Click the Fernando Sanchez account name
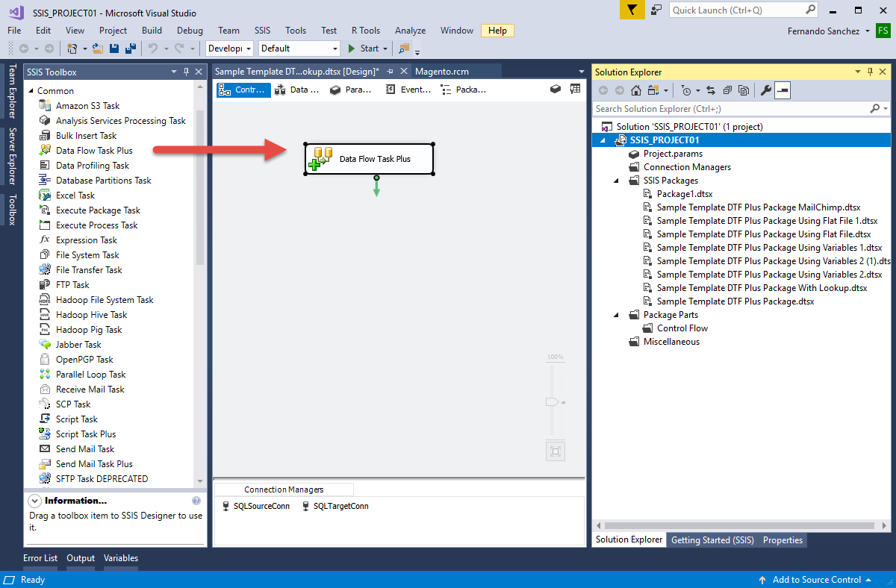Viewport: 896px width, 588px height. tap(824, 31)
